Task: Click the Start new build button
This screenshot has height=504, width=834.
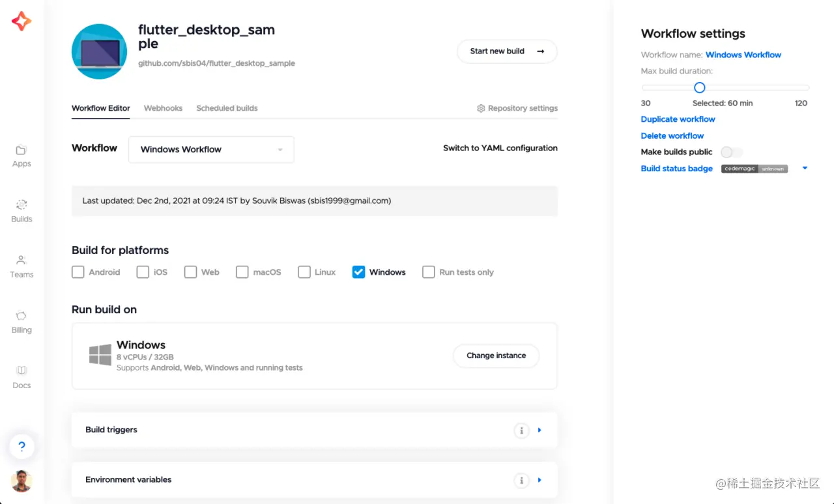Action: [507, 51]
